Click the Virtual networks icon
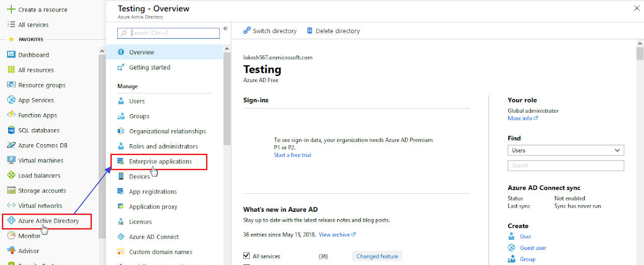This screenshot has width=644, height=265. pyautogui.click(x=11, y=206)
